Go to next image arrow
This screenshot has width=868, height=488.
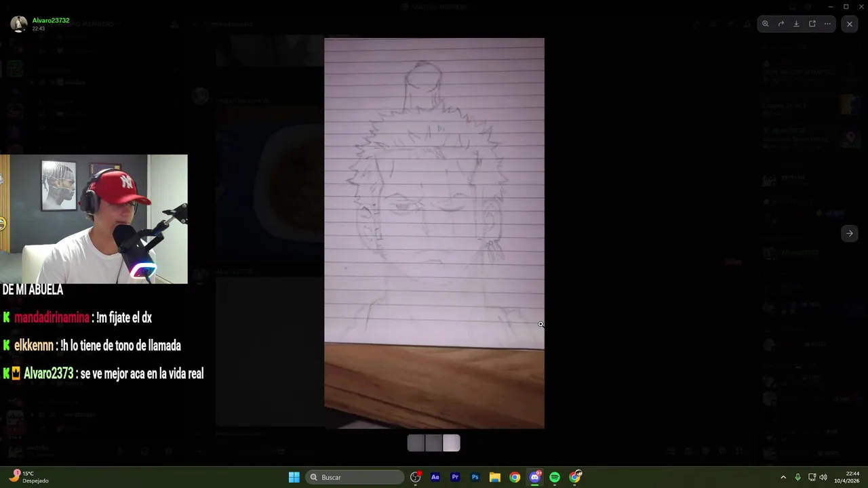tap(850, 233)
